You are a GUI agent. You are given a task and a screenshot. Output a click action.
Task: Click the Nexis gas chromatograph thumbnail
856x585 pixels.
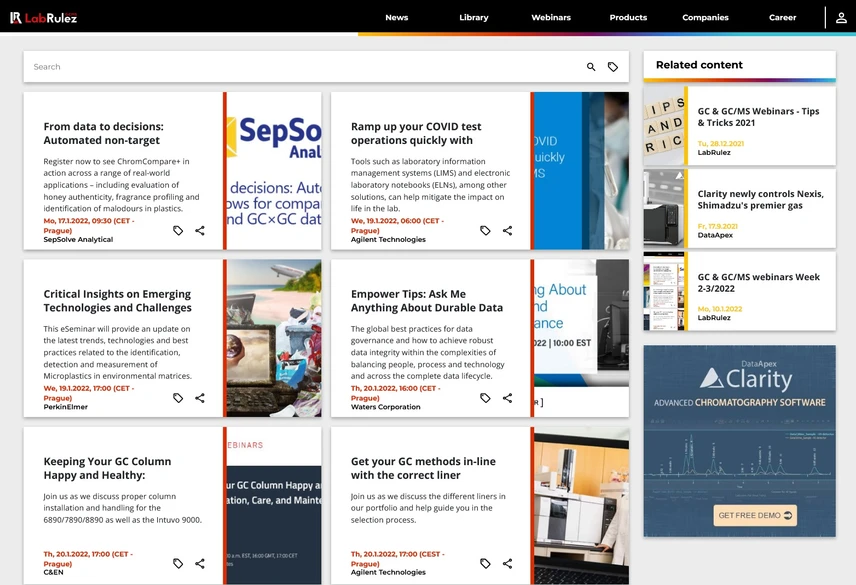(x=664, y=208)
